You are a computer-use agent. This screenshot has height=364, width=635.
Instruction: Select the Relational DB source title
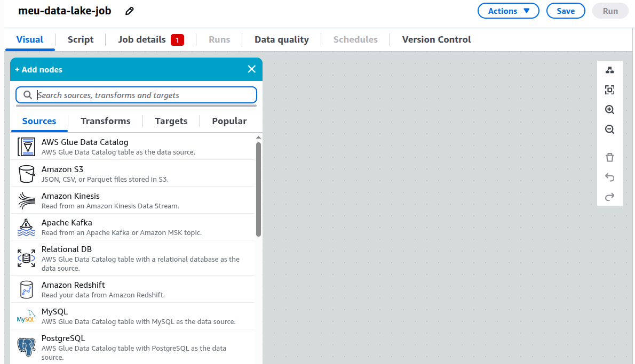tap(66, 249)
